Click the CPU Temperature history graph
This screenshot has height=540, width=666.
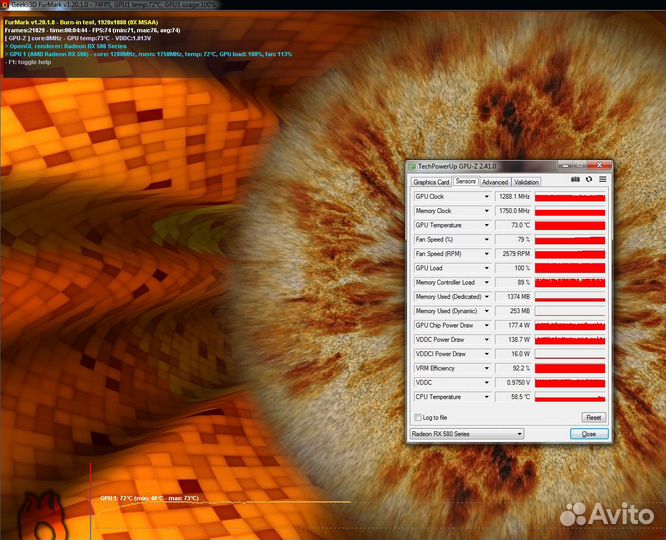570,397
